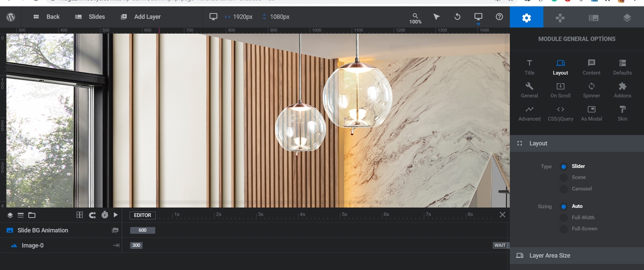This screenshot has height=270, width=644.
Task: Open the help question mark icon
Action: 499,17
